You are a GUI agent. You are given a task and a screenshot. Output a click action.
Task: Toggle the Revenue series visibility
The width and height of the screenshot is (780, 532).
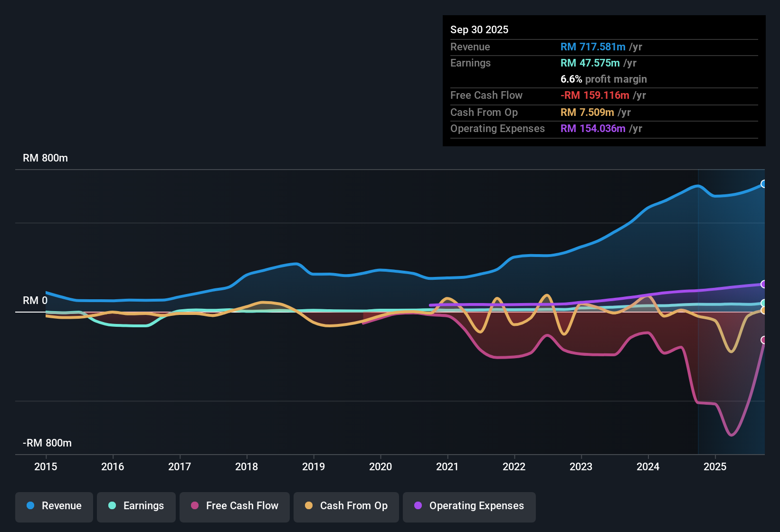click(54, 506)
